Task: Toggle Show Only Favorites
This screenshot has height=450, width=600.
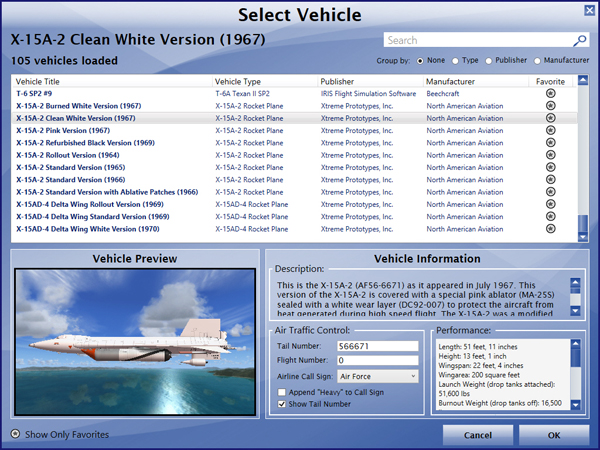Action: tap(15, 434)
